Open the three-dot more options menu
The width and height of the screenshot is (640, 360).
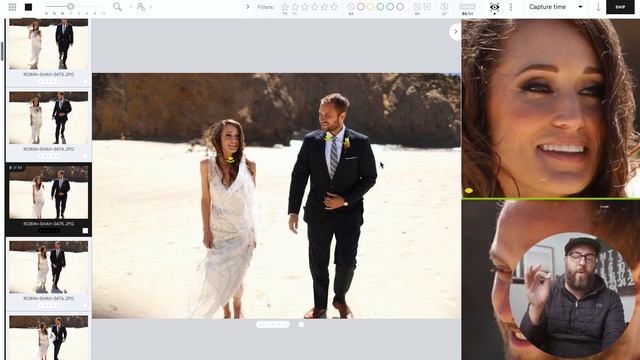coord(511,7)
